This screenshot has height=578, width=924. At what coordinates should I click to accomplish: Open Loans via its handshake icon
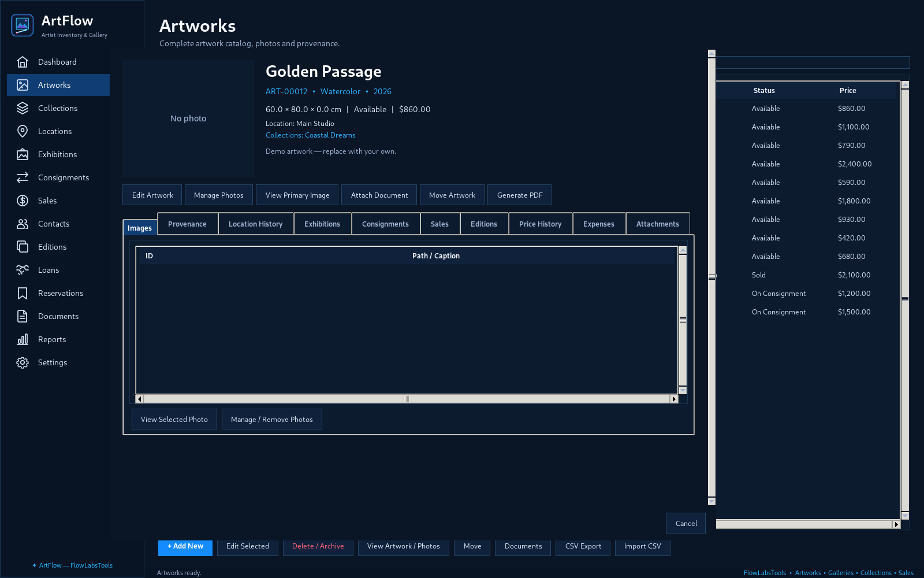(x=23, y=270)
